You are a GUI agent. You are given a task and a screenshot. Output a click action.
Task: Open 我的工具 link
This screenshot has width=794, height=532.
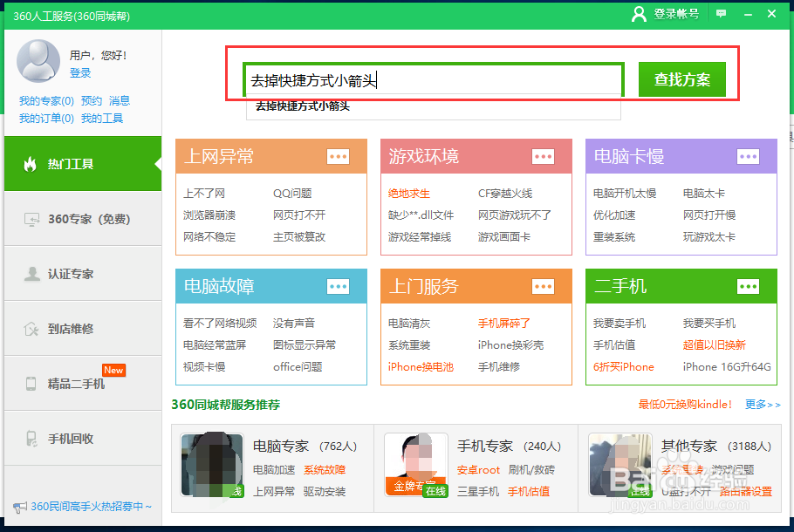click(102, 119)
